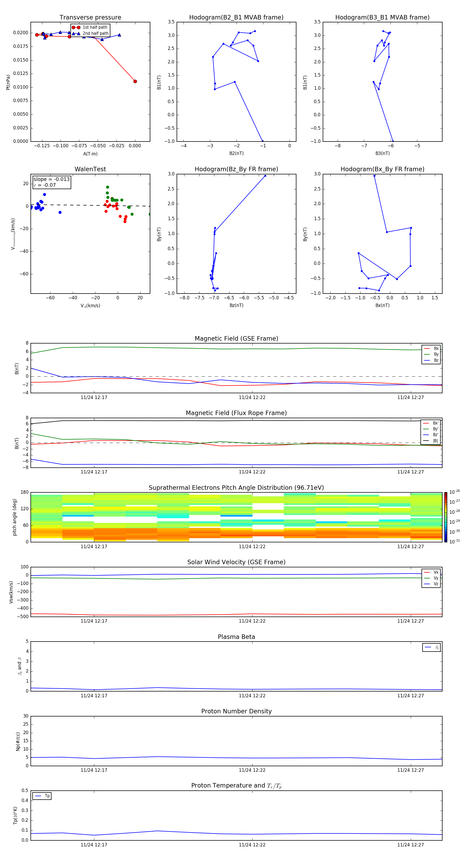
Task: Click the colorbar's top tick label
Action: 455,492
